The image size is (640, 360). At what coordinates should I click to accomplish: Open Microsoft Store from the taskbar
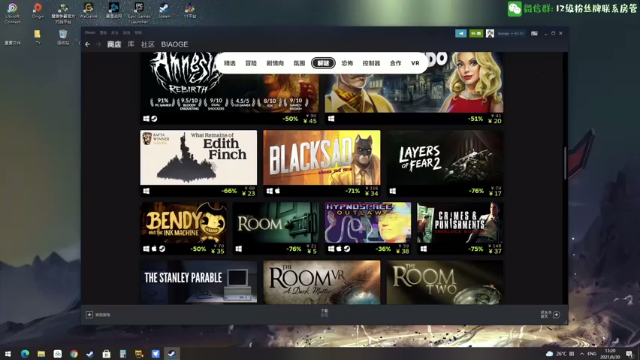[x=107, y=354]
